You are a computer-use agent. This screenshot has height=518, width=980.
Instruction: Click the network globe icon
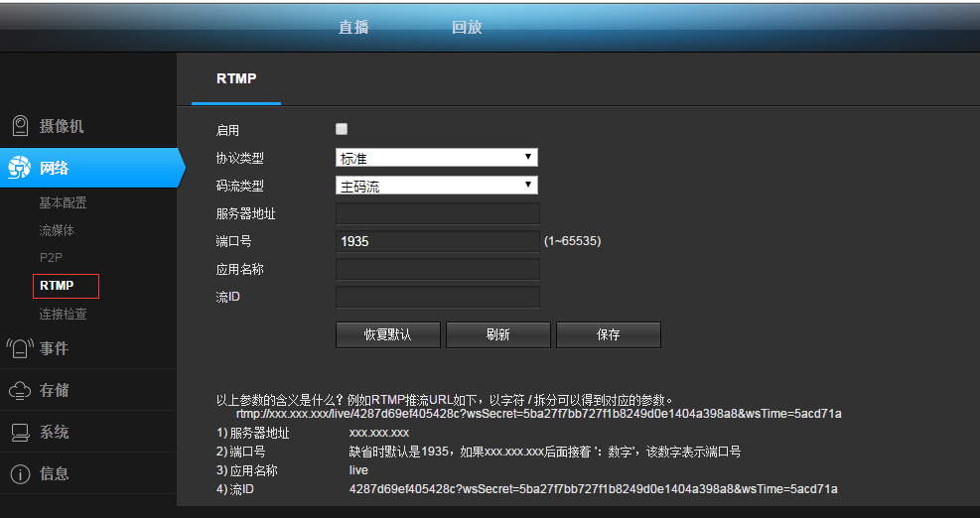click(19, 168)
